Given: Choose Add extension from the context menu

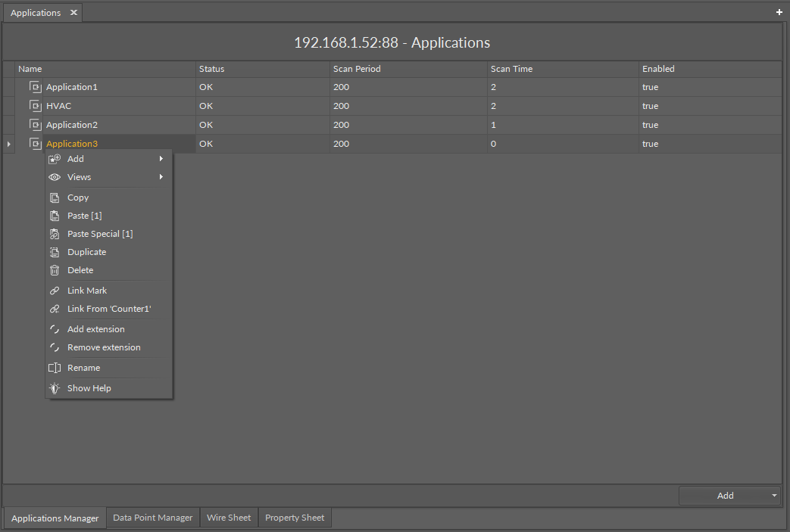Looking at the screenshot, I should point(95,329).
